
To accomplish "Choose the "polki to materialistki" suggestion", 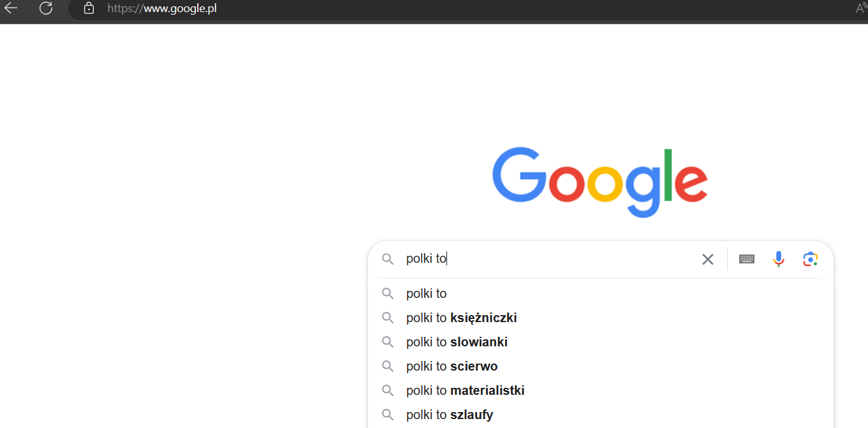I will tap(465, 390).
